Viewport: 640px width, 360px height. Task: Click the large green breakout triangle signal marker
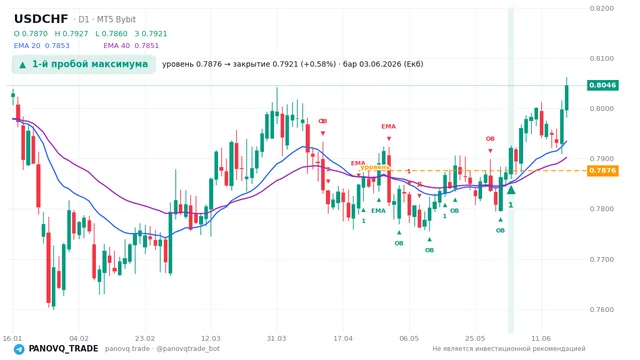point(511,190)
